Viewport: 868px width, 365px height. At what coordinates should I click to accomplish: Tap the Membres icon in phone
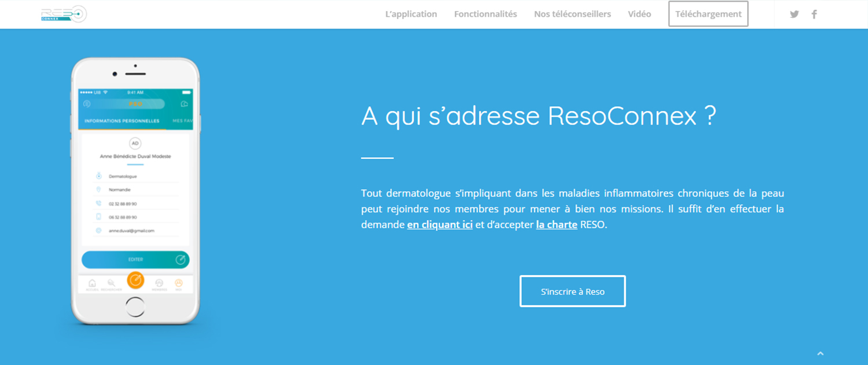tap(160, 283)
